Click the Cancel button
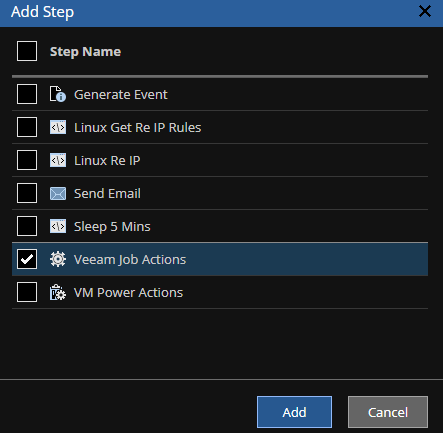Viewport: 443px width, 433px height. click(388, 412)
